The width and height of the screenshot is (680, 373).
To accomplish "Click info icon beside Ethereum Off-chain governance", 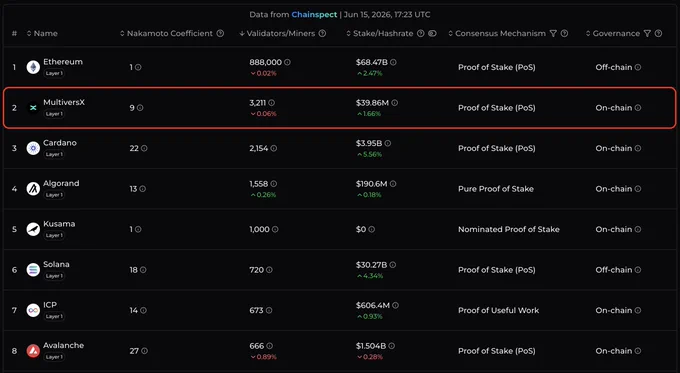I will click(x=638, y=67).
